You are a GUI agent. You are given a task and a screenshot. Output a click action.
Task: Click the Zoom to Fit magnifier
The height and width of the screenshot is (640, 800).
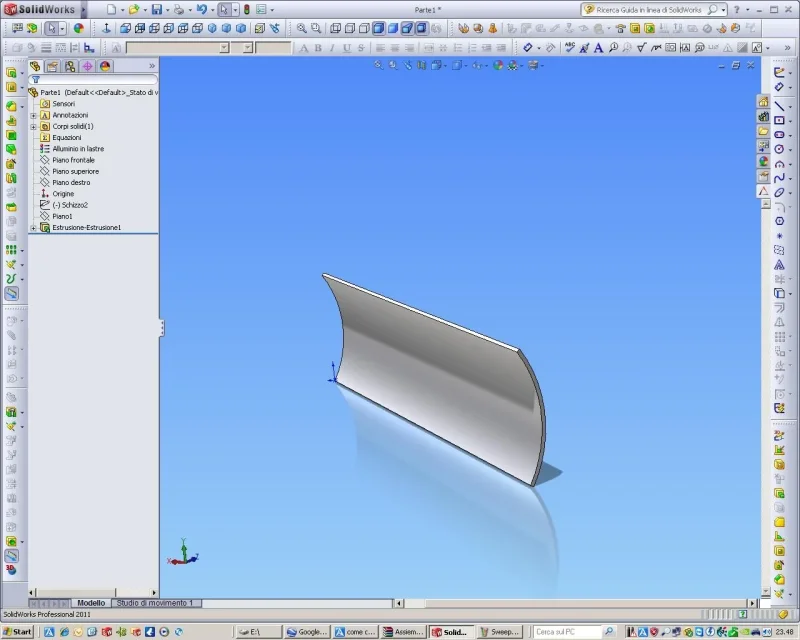click(302, 29)
